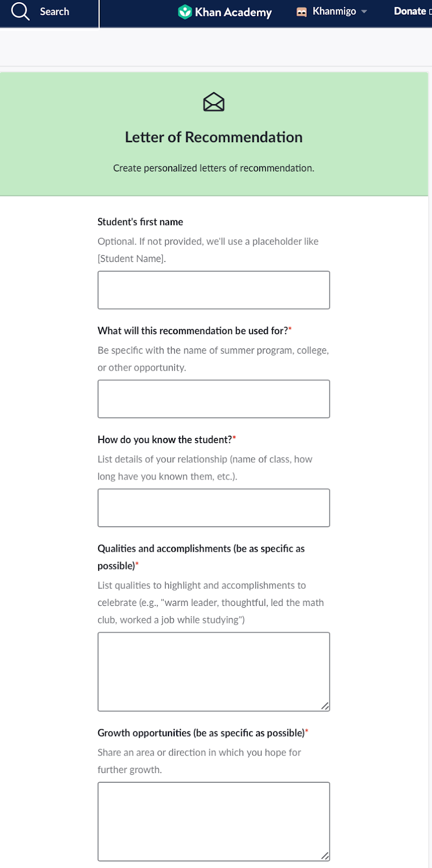
Task: Click the Khan Academy leaf logo
Action: 185,11
